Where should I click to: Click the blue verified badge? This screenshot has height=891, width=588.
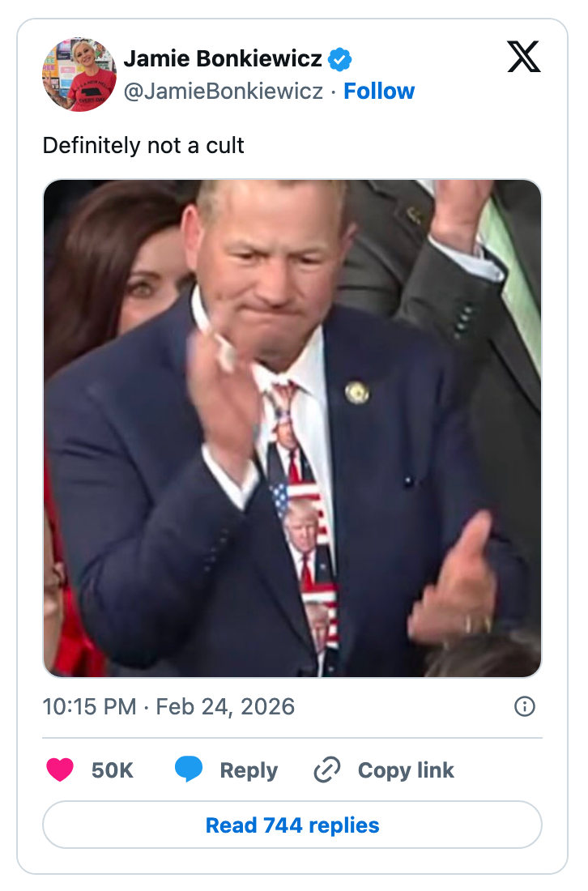(x=340, y=59)
